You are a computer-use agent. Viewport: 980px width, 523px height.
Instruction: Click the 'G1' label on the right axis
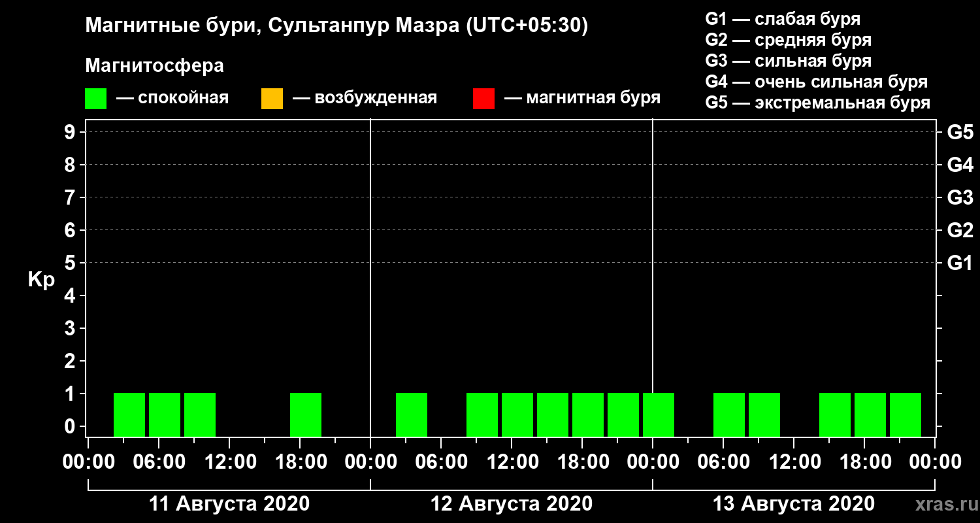click(960, 263)
